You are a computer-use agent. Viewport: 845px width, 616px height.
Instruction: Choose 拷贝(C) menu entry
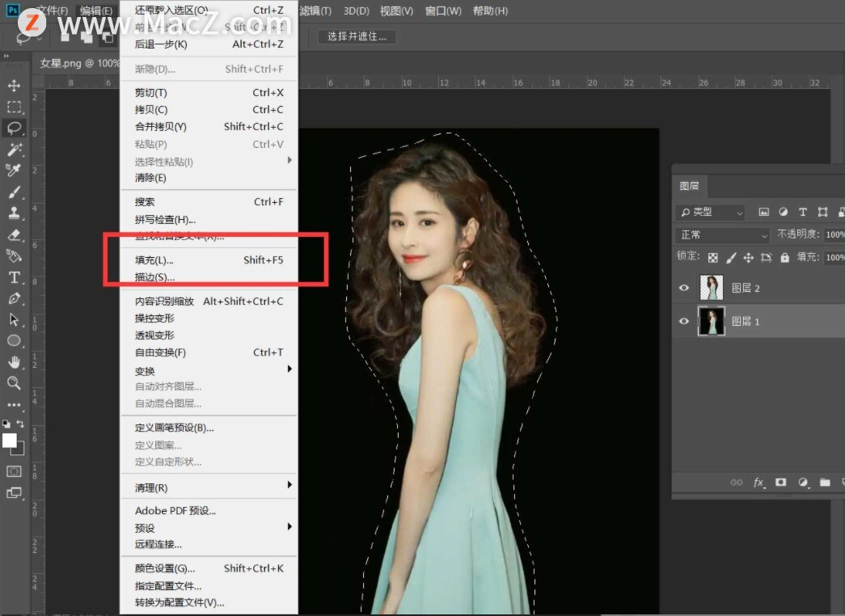click(x=209, y=109)
